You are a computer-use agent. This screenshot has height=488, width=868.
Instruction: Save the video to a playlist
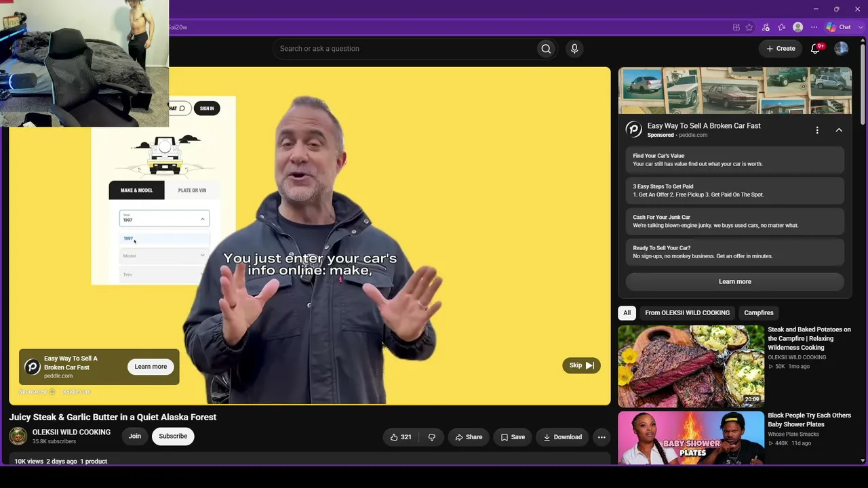513,437
